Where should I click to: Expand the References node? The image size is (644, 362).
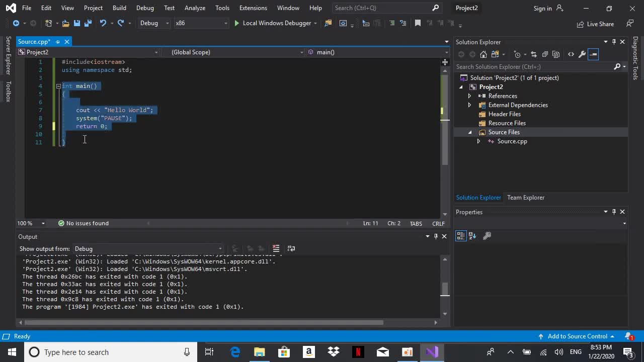[x=469, y=96]
